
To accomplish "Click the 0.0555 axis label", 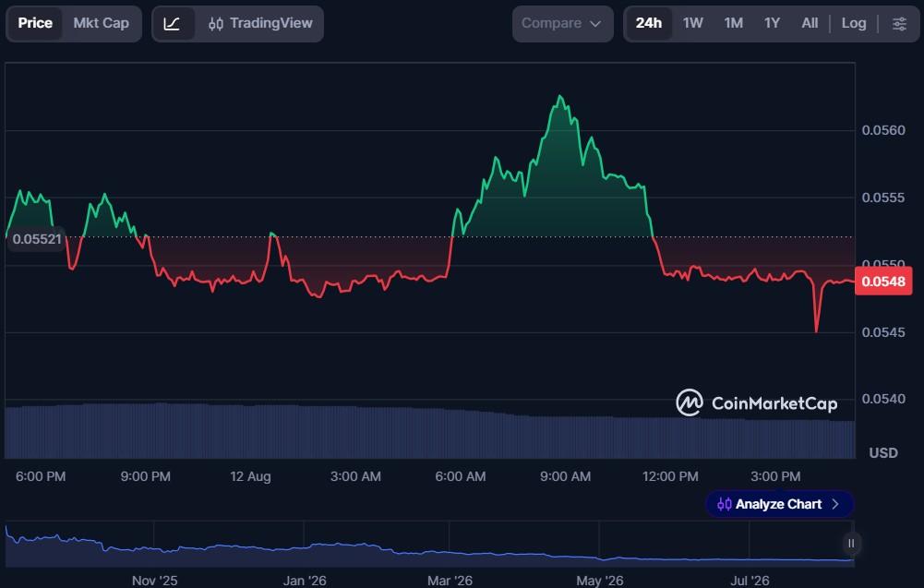I will (x=883, y=198).
